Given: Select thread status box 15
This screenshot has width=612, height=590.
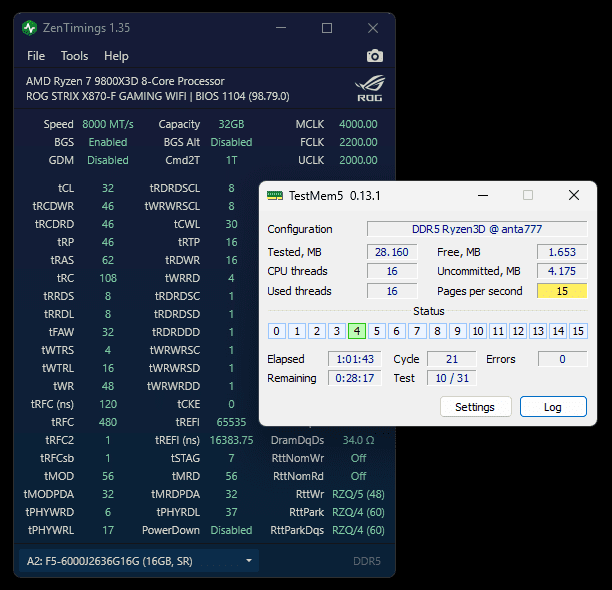Looking at the screenshot, I should (578, 331).
